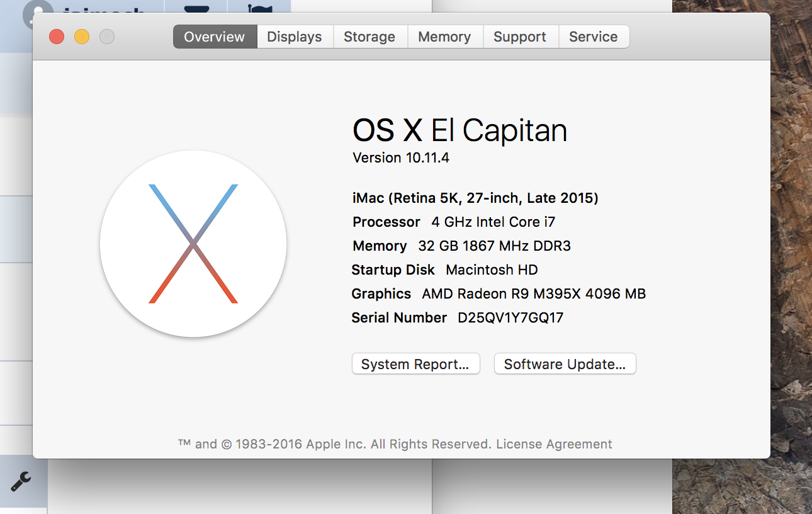
Task: Click the Macintosh HD startup disk value
Action: click(492, 270)
